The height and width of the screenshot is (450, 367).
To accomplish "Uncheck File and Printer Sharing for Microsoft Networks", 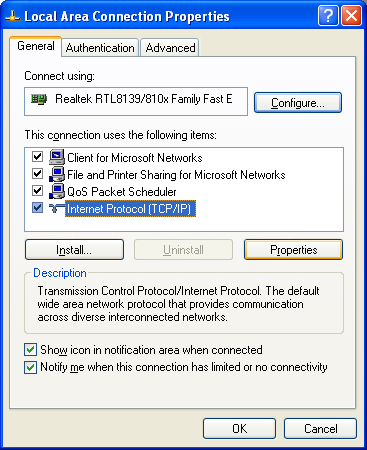I will click(37, 174).
